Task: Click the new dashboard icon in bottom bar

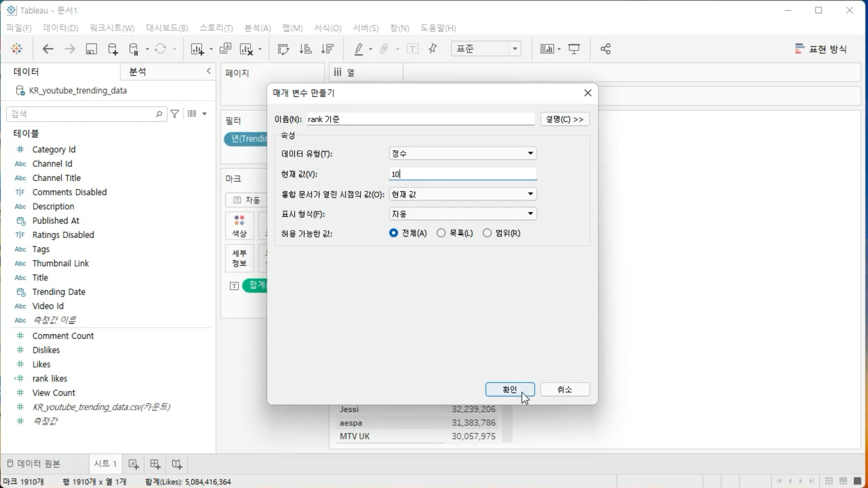Action: pyautogui.click(x=155, y=464)
